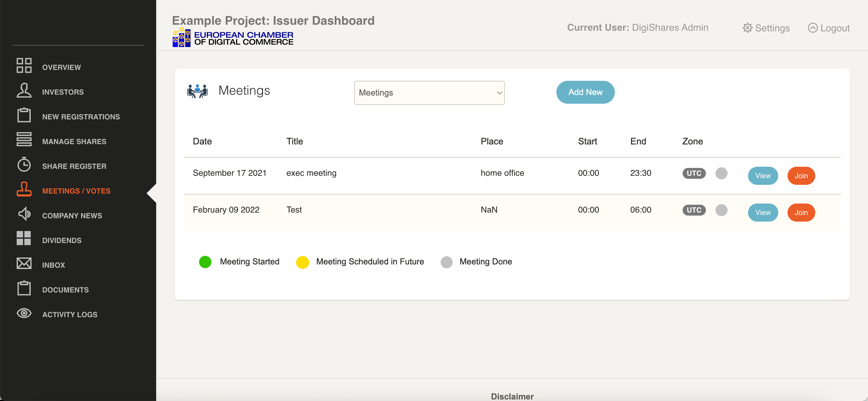The image size is (868, 401).
Task: Click the 'home office' place cell
Action: [502, 173]
